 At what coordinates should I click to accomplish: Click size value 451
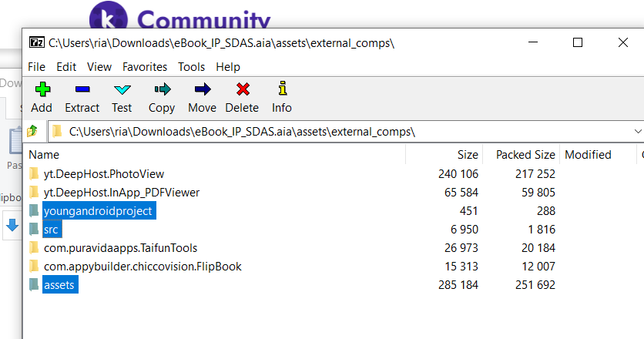(x=468, y=211)
